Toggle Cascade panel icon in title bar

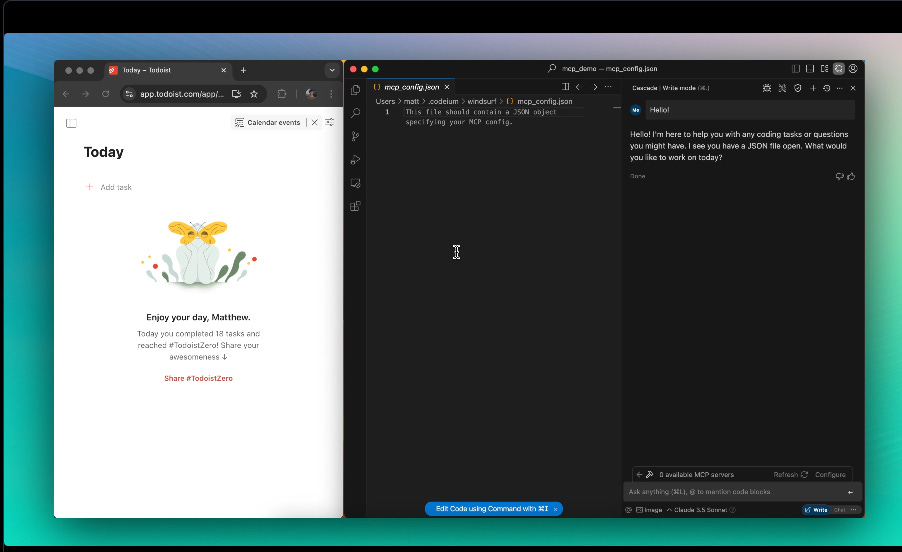point(839,68)
